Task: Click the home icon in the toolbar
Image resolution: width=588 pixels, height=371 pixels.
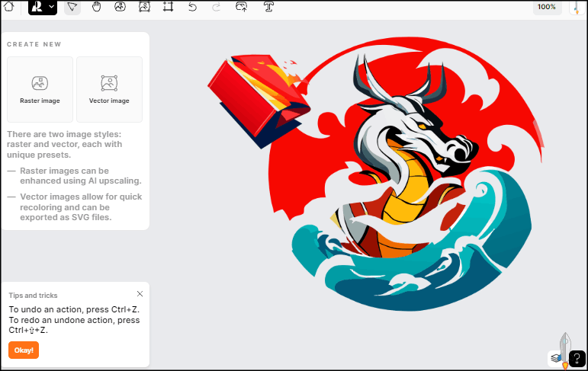Action: pos(9,7)
